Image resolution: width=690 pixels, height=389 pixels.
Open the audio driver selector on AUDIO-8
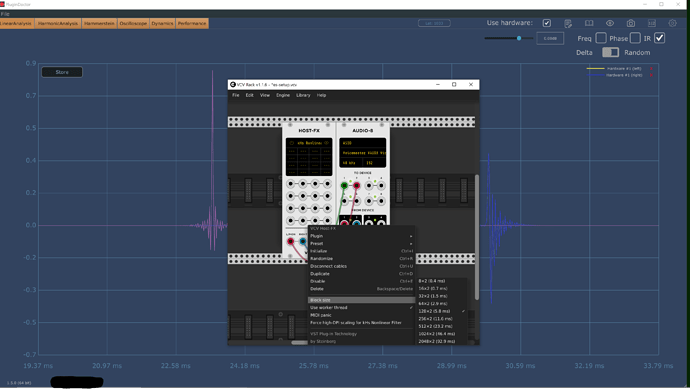pos(363,143)
